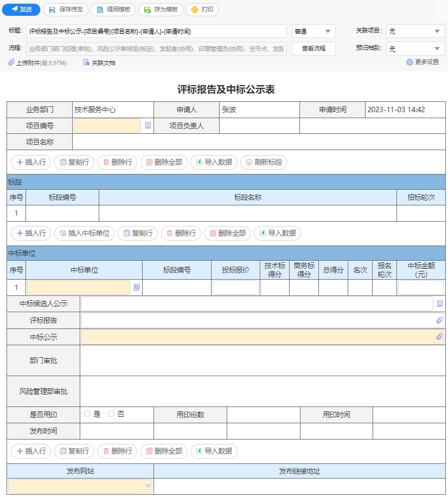Click the 上传附件 paperclip icon
Screen dimensions: 448x497
click(11, 62)
